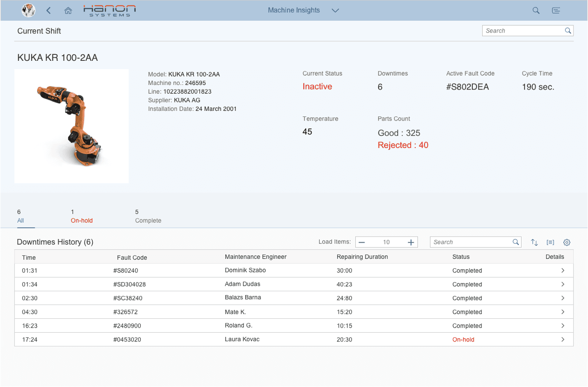Open details for fault #SD304028
588x387 pixels.
[563, 284]
